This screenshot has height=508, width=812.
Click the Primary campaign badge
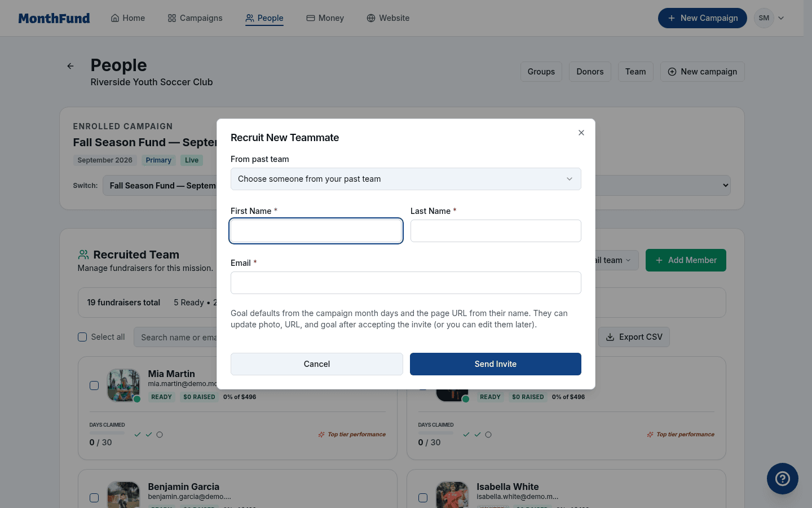[x=158, y=160]
